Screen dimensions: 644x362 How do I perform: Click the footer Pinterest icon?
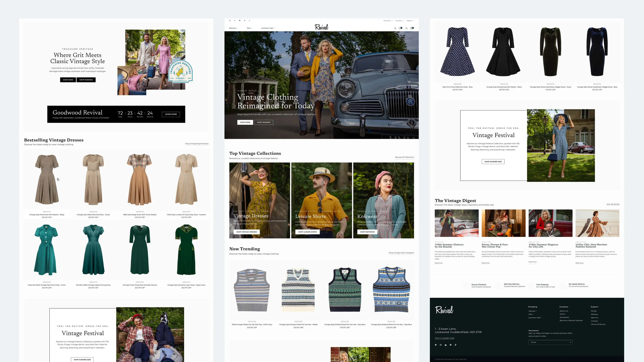(x=451, y=345)
